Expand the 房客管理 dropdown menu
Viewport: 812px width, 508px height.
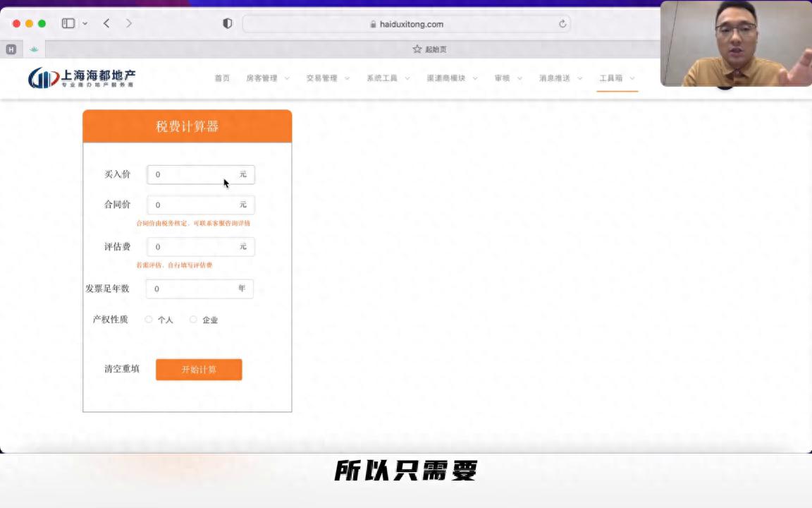268,78
